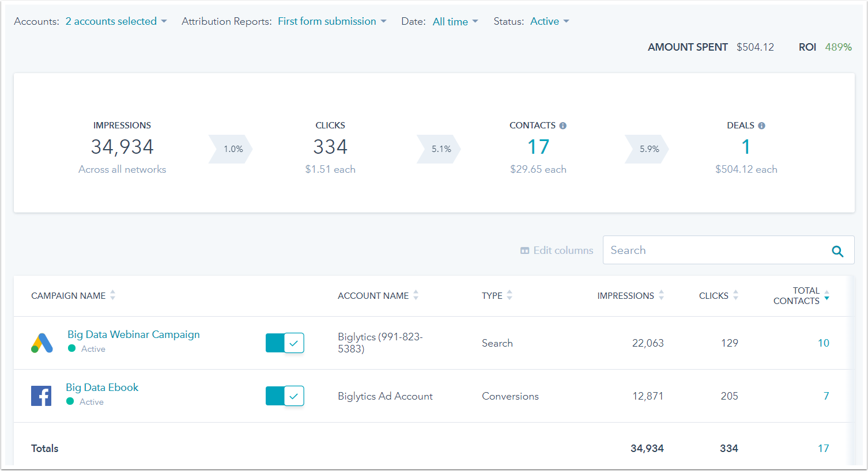Image resolution: width=868 pixels, height=471 pixels.
Task: Click the Contacts info icon
Action: pos(563,126)
